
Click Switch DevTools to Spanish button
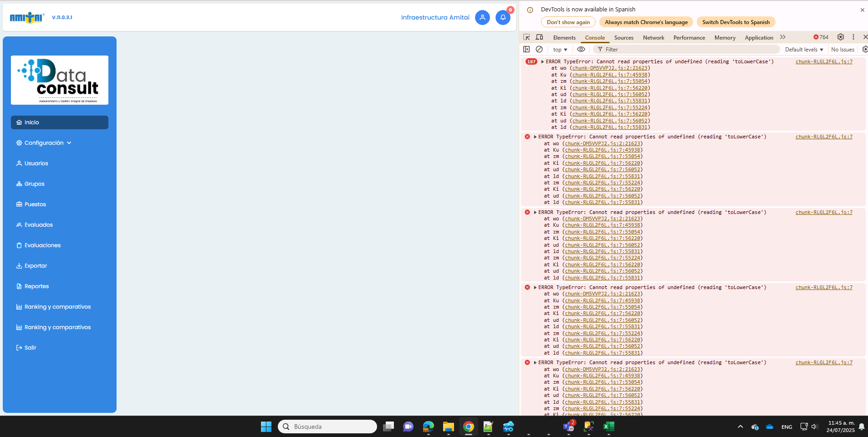coord(735,22)
